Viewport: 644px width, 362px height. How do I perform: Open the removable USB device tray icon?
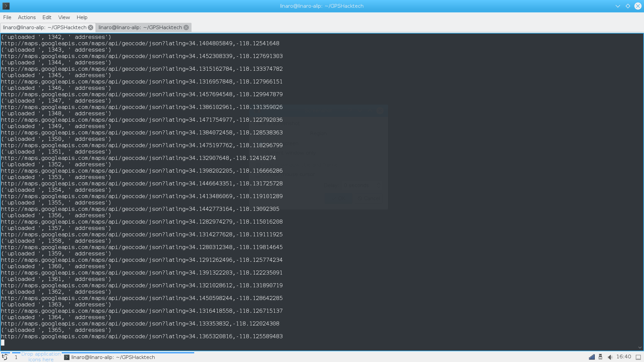point(600,357)
